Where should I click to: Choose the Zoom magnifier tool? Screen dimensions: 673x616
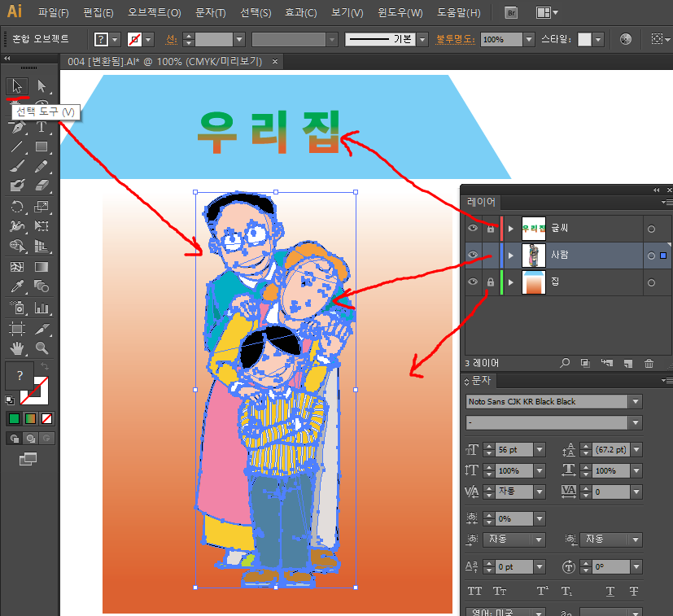pyautogui.click(x=41, y=348)
